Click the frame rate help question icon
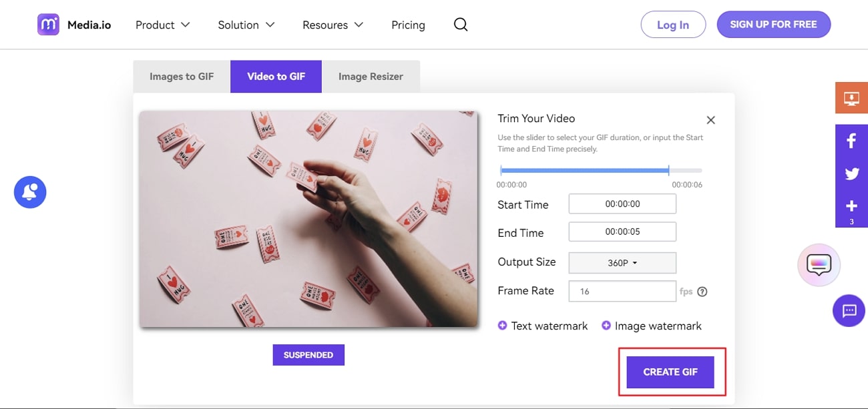The image size is (868, 409). [x=702, y=292]
